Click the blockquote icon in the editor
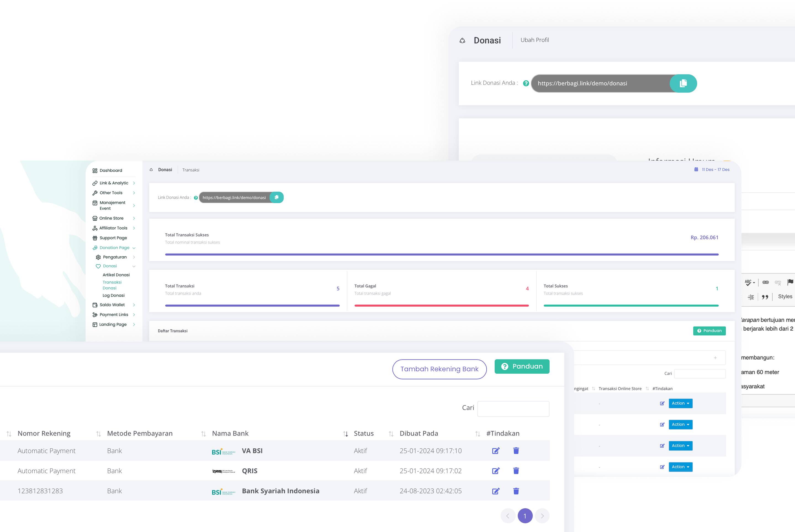This screenshot has width=795, height=532. [x=765, y=297]
